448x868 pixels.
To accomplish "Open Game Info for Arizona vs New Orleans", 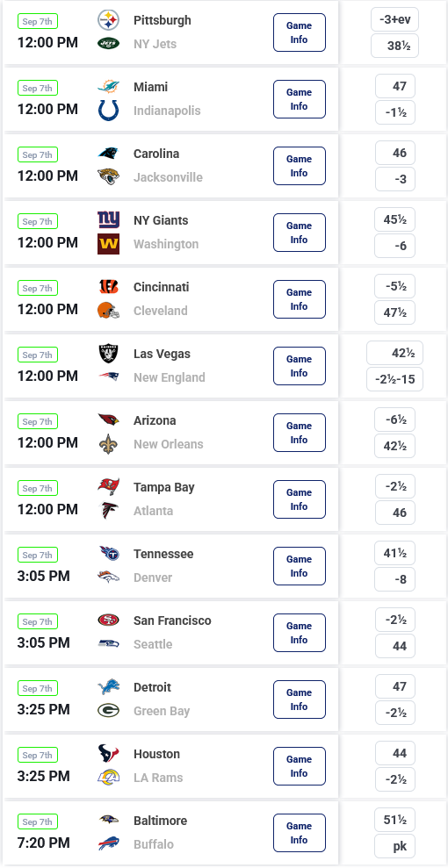I will point(299,433).
